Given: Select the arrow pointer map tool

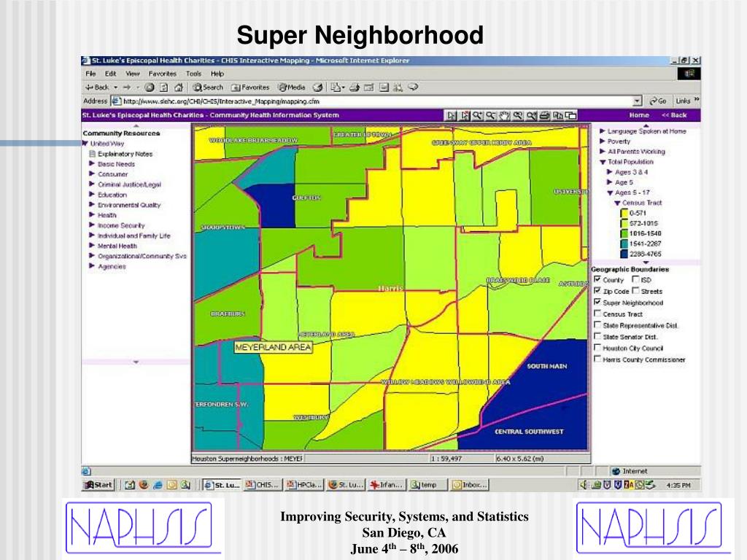Looking at the screenshot, I should pos(451,115).
